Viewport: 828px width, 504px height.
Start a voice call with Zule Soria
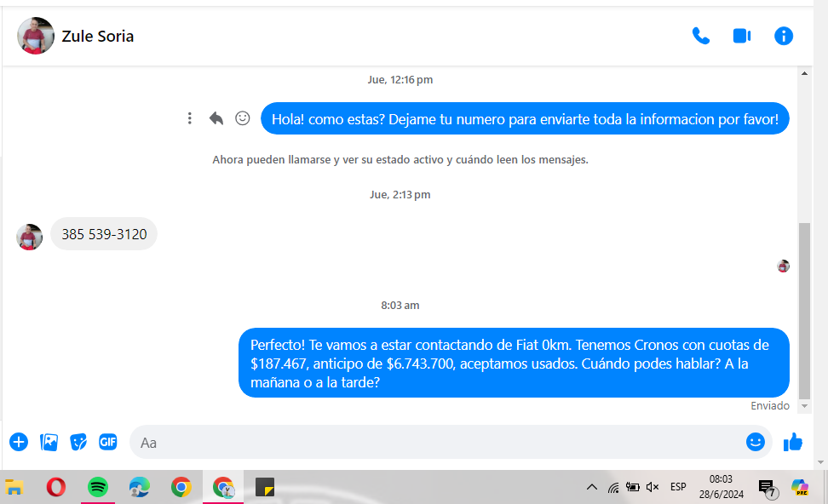(x=701, y=36)
